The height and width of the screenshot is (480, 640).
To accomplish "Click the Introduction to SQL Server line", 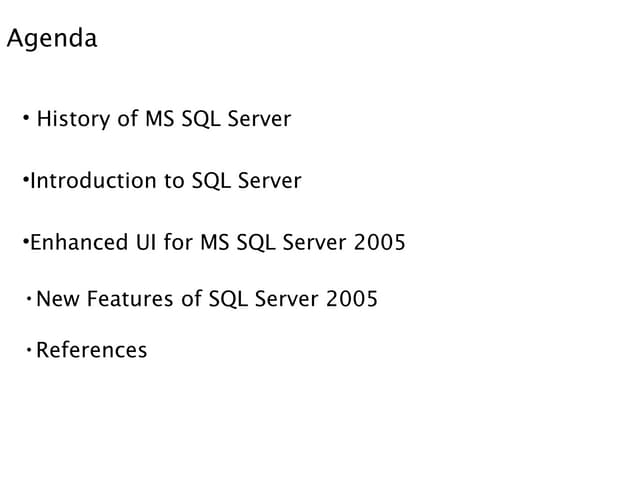I will 165,181.
